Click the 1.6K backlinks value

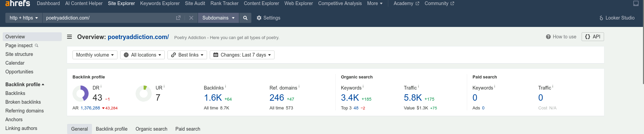pyautogui.click(x=213, y=98)
